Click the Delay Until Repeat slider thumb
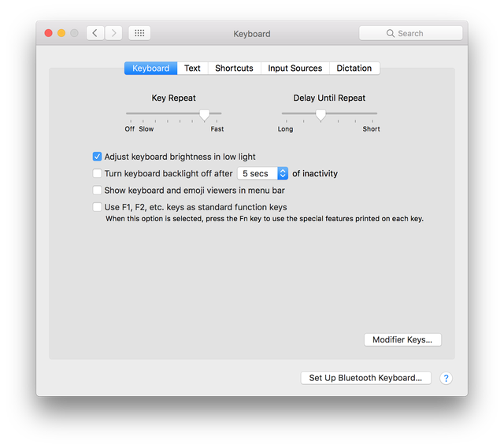The width and height of the screenshot is (504, 448). point(321,115)
